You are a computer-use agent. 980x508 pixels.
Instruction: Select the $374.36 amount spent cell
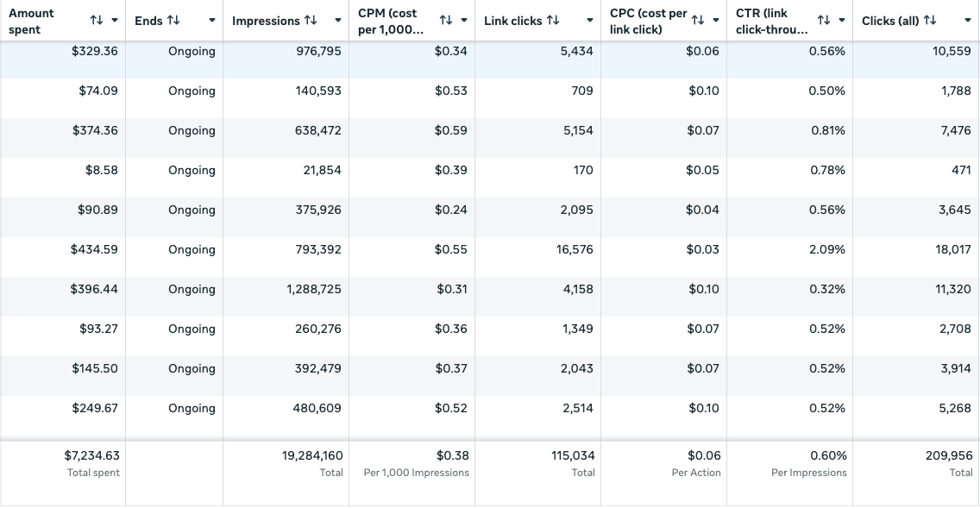(94, 130)
